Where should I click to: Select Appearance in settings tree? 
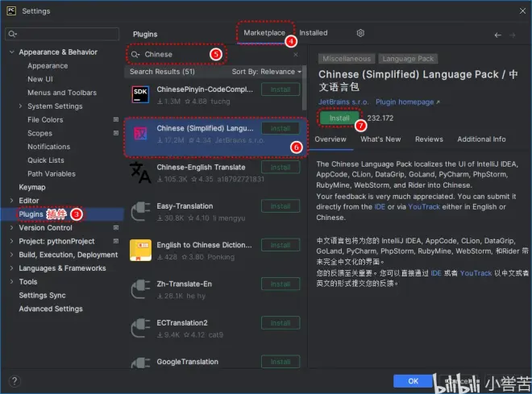48,66
